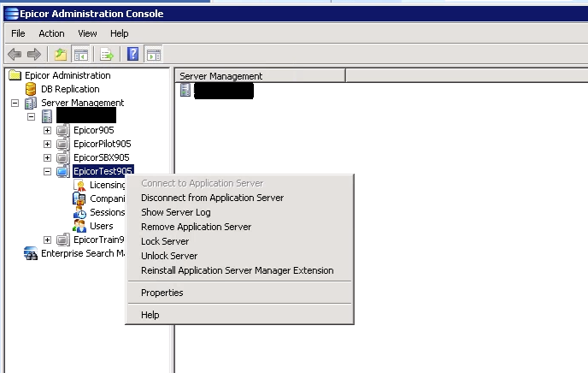Click the Sessions clock icon
Viewport: 588px width, 373px height.
coord(79,212)
